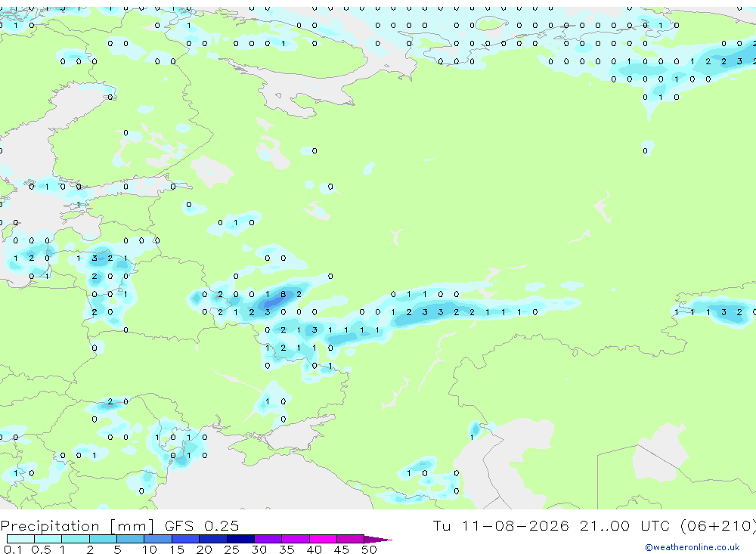
Task: Click the 0.5–1 mm legend color swatch
Action: [48, 539]
